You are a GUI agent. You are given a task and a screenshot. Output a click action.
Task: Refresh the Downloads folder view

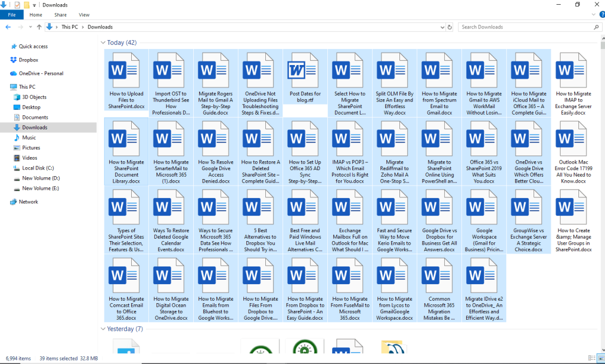450,27
